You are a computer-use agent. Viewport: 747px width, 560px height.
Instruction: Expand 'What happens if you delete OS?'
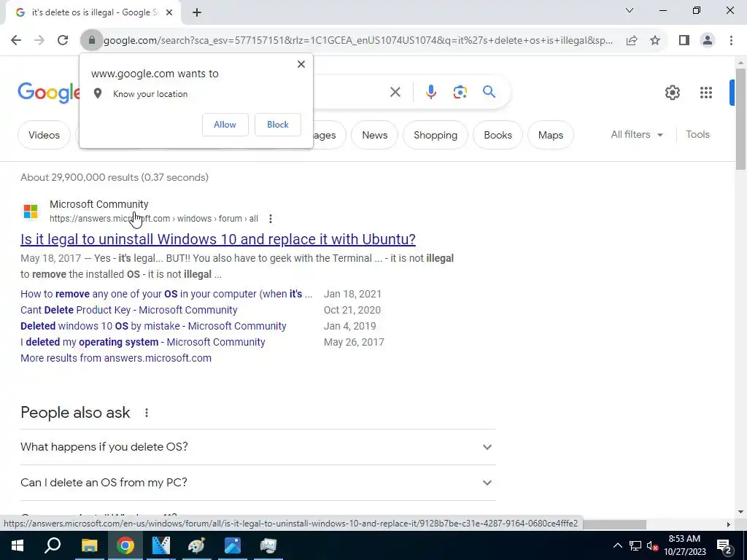pyautogui.click(x=258, y=447)
